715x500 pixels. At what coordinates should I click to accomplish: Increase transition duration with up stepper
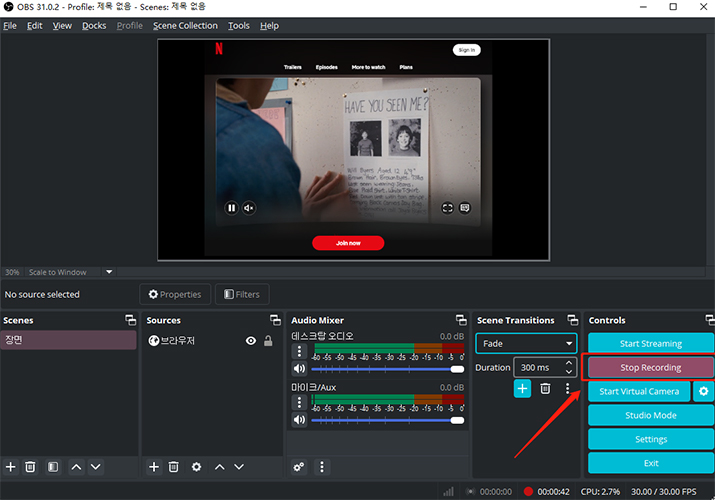tap(569, 363)
